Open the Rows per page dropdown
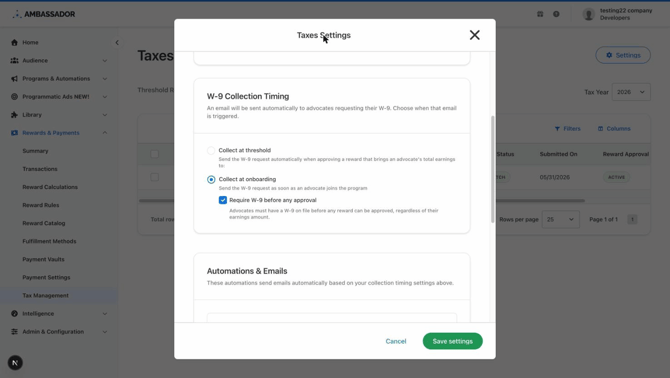This screenshot has height=378, width=670. (x=561, y=219)
